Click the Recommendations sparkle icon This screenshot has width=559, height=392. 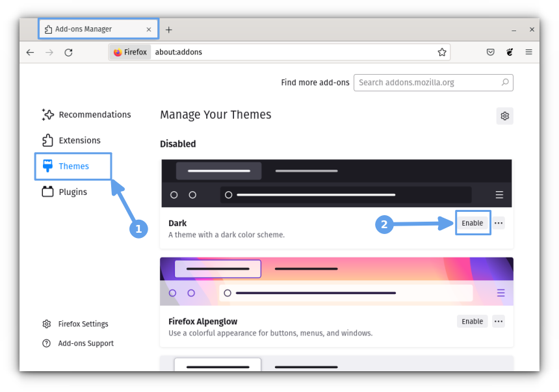click(47, 114)
